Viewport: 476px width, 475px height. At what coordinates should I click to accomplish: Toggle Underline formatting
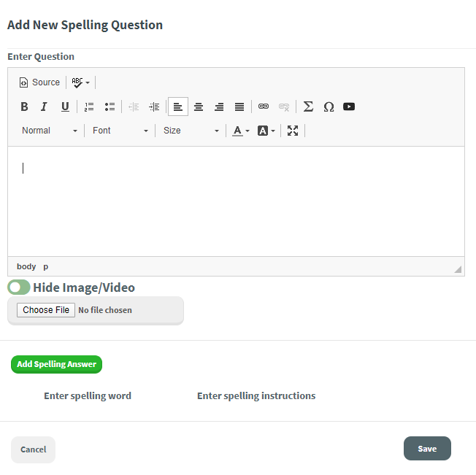point(65,107)
